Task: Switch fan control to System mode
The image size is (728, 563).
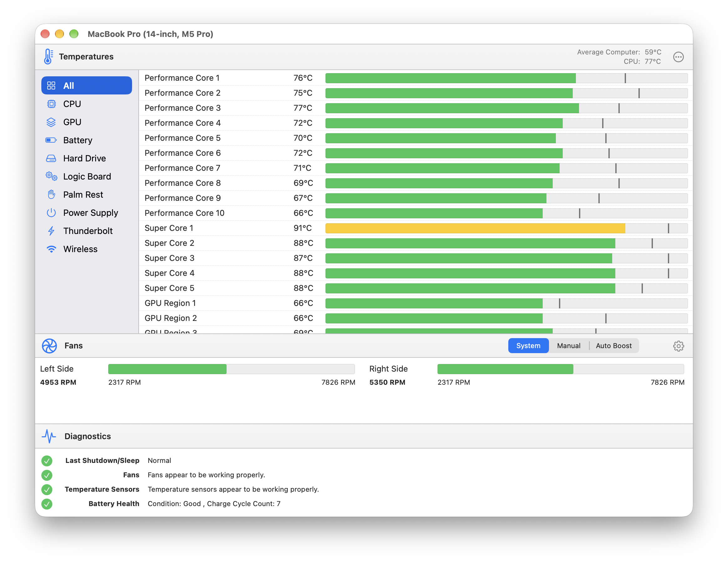Action: point(528,346)
